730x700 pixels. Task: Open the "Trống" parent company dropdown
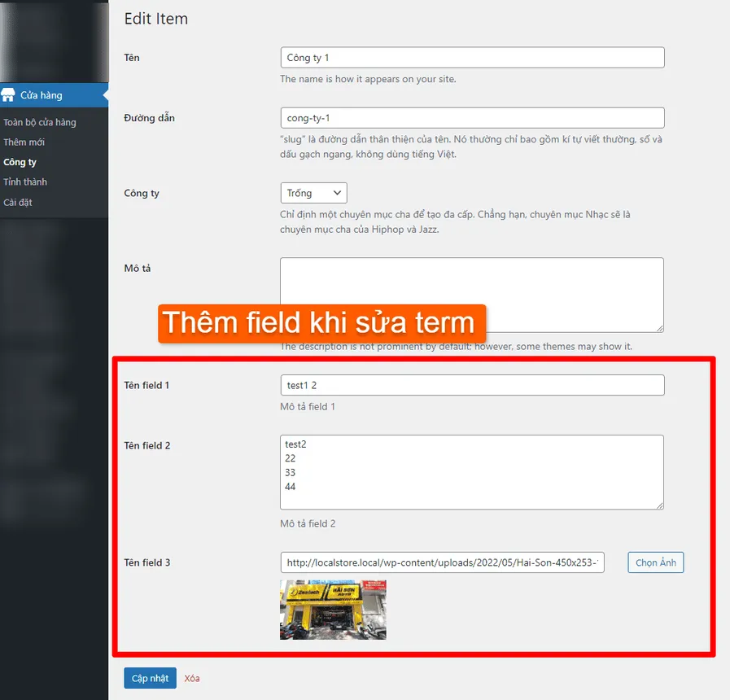point(313,193)
